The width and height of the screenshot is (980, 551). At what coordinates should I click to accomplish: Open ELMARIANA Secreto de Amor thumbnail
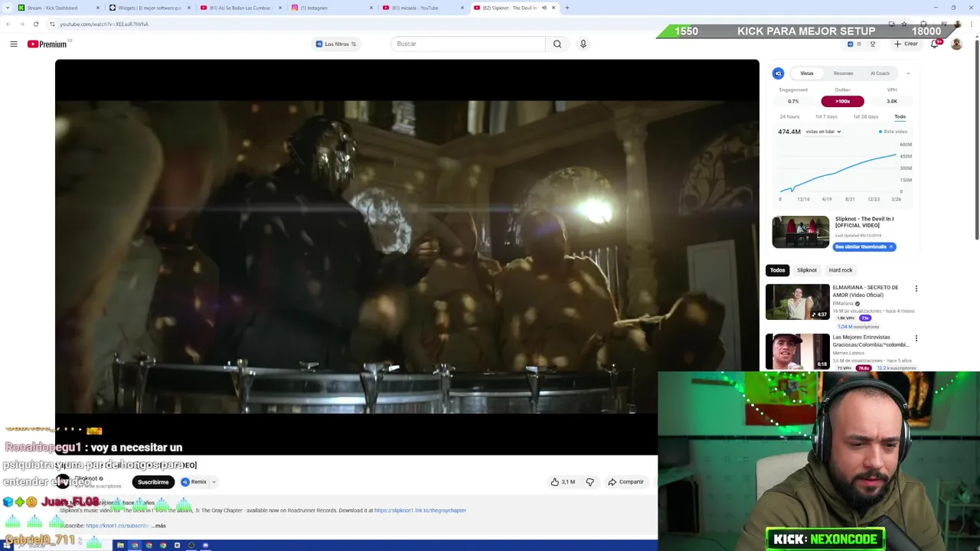point(798,302)
